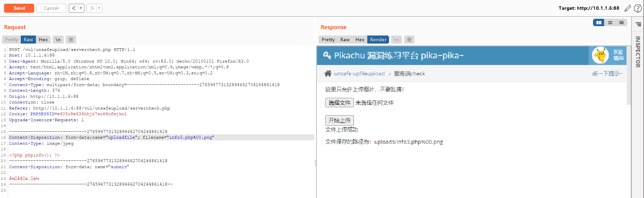The height and width of the screenshot is (198, 644).
Task: Click the splitter handle between panels
Action: click(315, 163)
